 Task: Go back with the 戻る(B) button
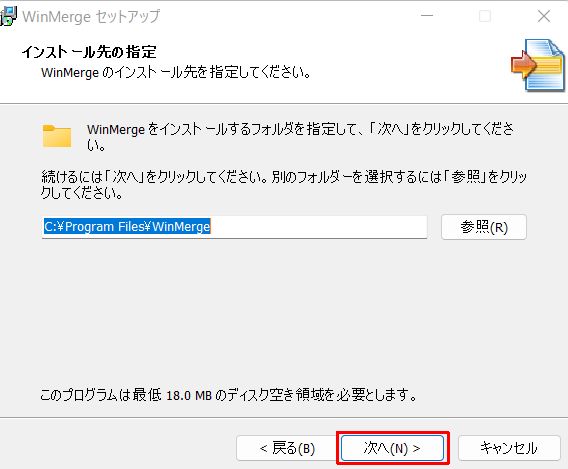pyautogui.click(x=288, y=448)
